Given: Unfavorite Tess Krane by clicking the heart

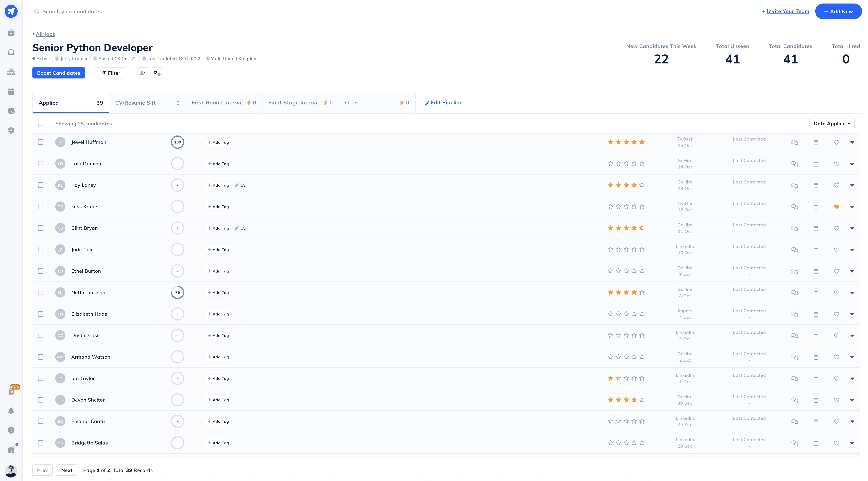Looking at the screenshot, I should coord(837,207).
